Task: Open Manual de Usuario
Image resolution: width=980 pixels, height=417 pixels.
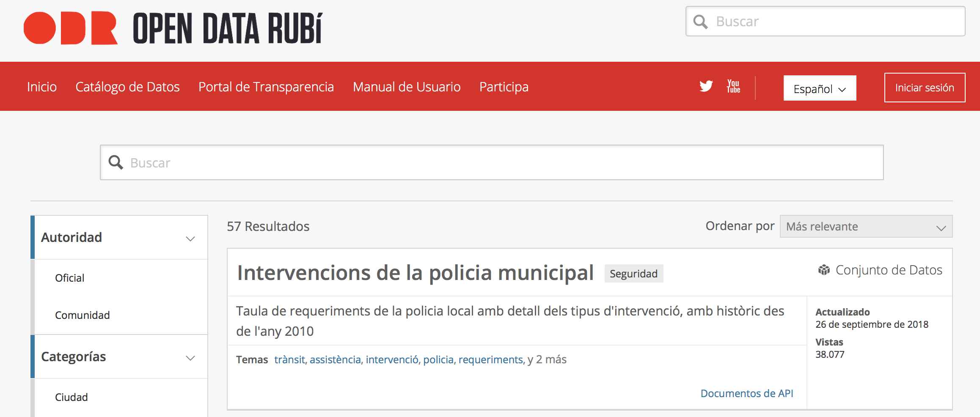Action: point(407,87)
